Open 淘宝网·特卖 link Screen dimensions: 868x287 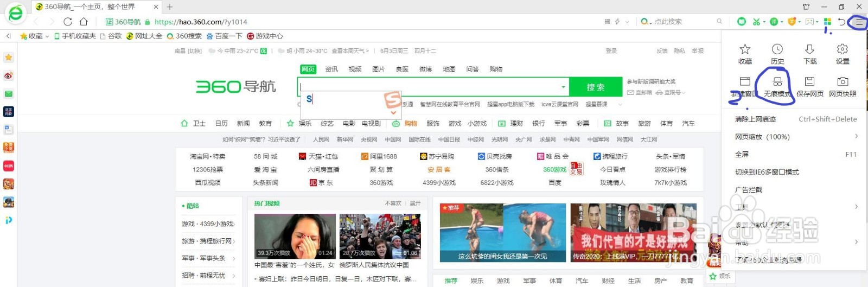[x=208, y=156]
